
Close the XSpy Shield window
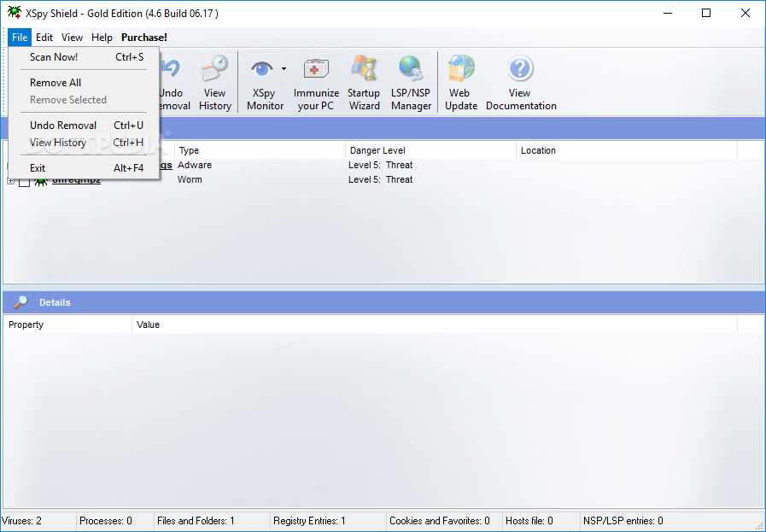point(745,13)
